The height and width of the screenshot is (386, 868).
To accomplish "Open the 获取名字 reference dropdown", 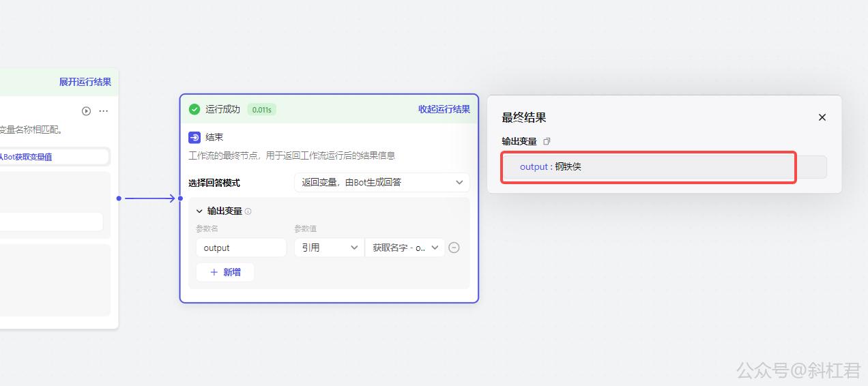I will point(405,248).
